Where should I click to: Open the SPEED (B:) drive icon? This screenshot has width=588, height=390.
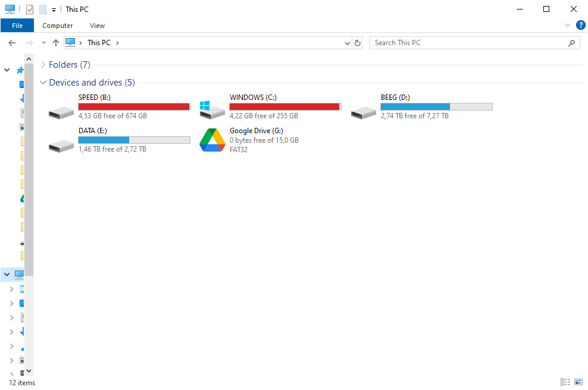61,112
